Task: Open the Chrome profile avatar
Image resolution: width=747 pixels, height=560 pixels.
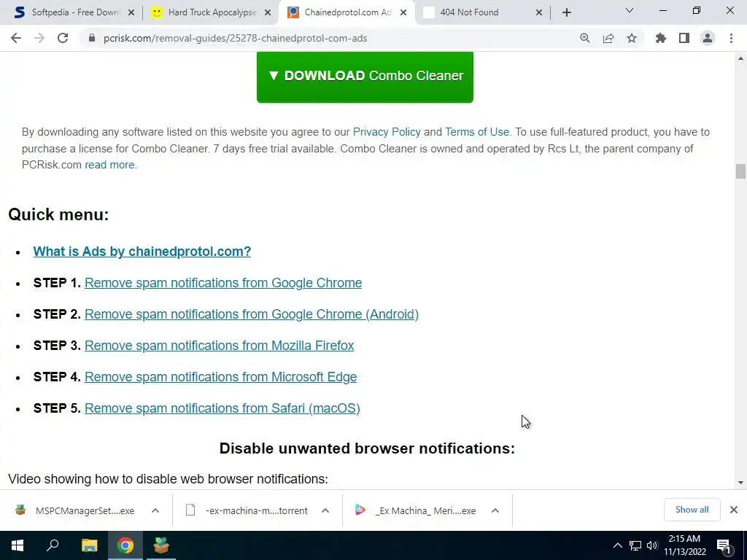Action: tap(708, 38)
